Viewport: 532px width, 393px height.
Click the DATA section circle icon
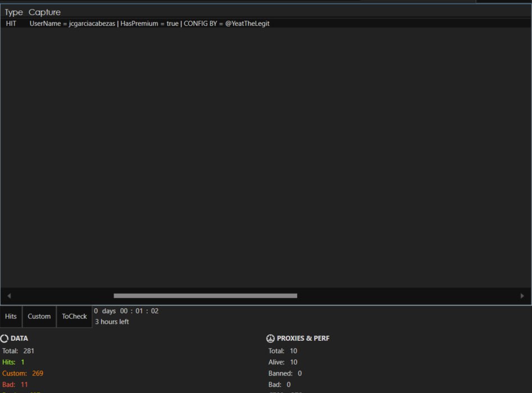[4, 339]
